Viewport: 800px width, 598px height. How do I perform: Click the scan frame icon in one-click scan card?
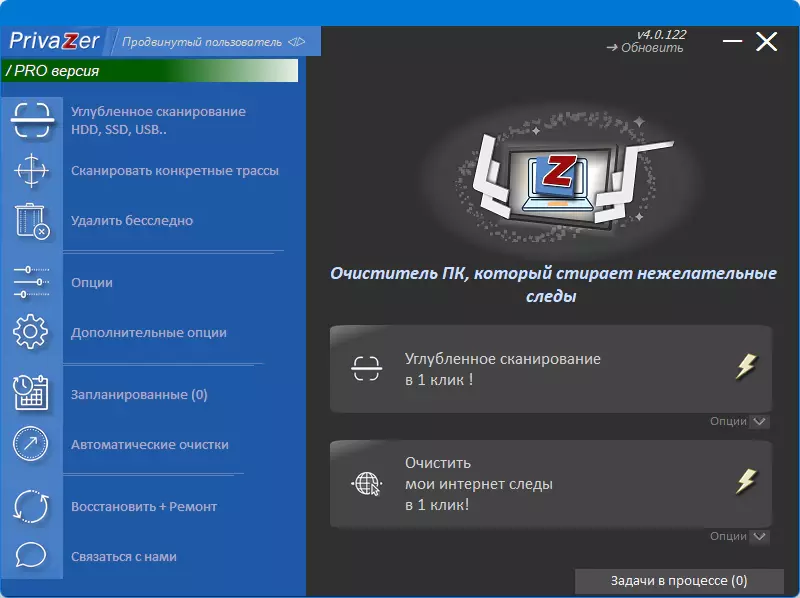coord(366,368)
